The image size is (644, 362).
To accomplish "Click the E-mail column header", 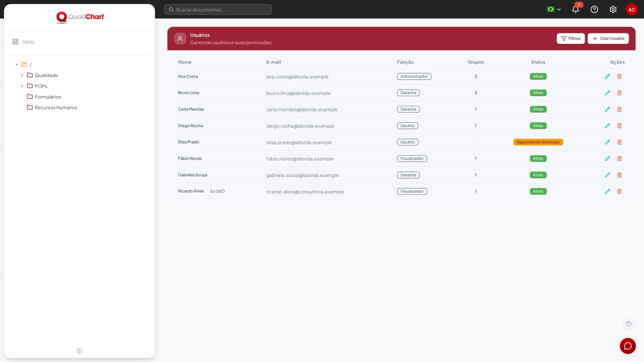I will [x=274, y=62].
